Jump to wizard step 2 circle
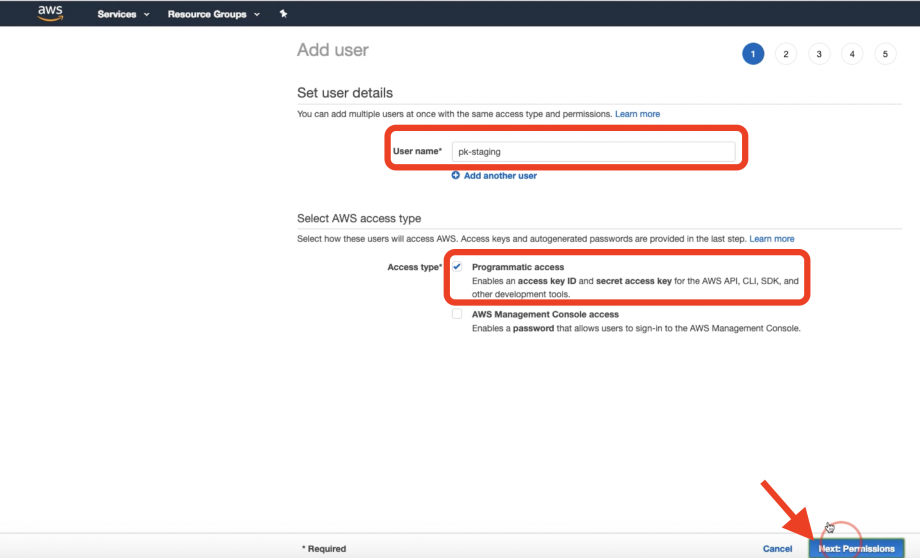Screen dimensions: 920x558 click(x=786, y=54)
